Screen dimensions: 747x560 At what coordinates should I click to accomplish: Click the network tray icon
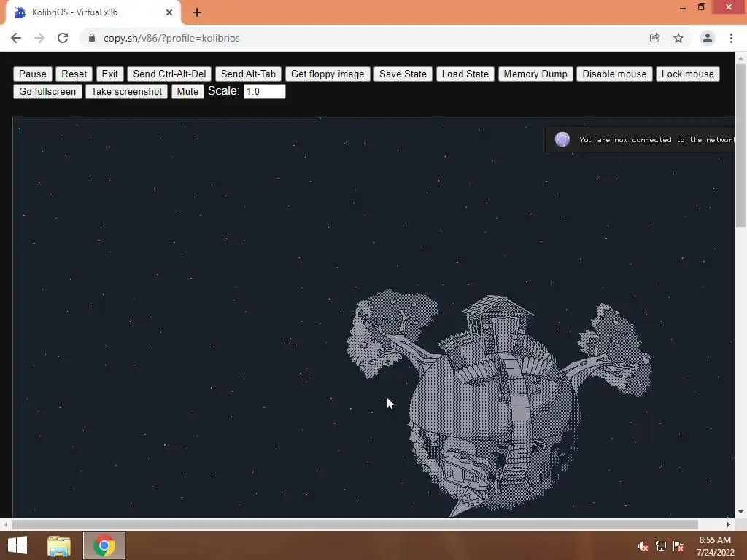pyautogui.click(x=661, y=546)
